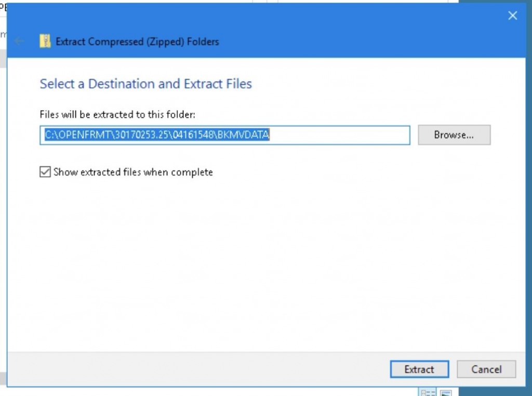Cancel the extraction dialog
This screenshot has width=532, height=396.
[x=486, y=369]
